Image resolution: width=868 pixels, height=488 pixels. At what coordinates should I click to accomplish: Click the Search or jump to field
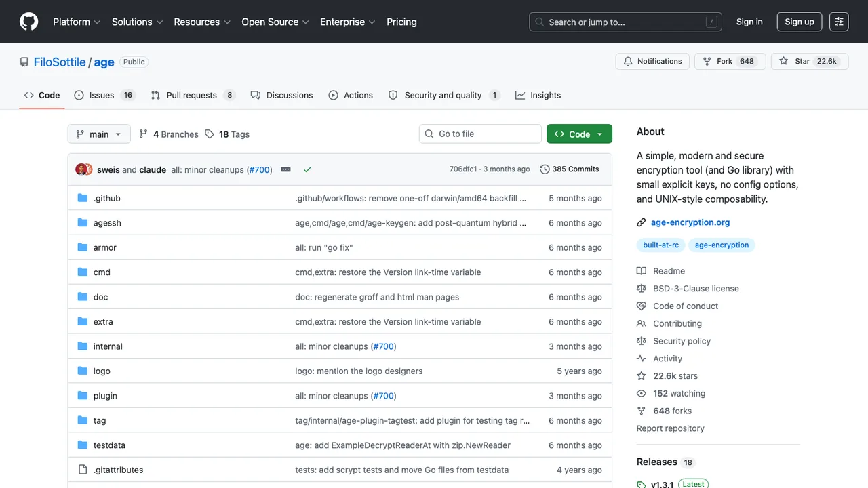625,22
